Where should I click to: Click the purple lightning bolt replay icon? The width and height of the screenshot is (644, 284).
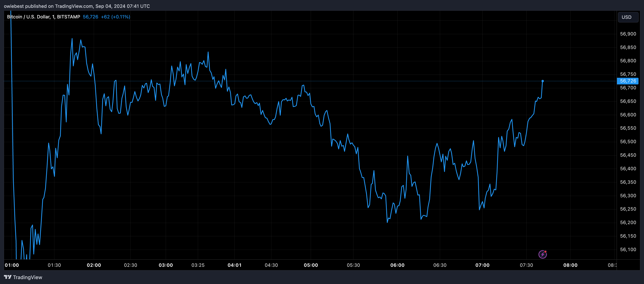click(x=542, y=254)
